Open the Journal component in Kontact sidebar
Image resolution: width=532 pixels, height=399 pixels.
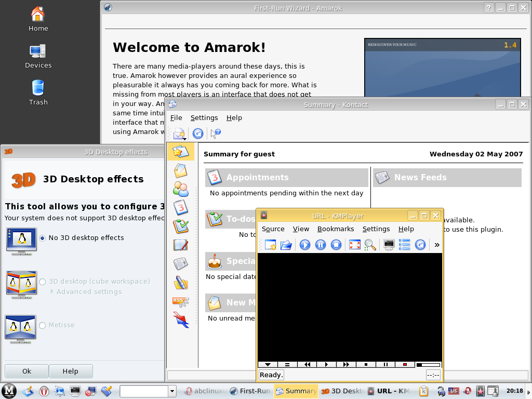[180, 245]
